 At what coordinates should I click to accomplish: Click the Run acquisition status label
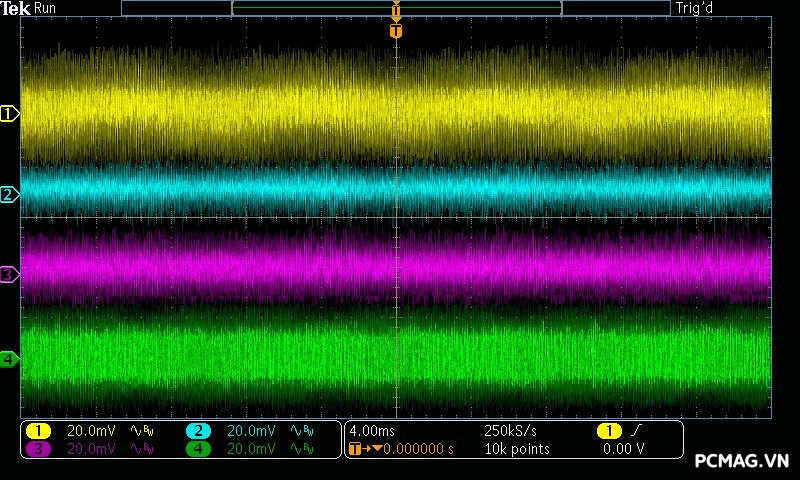coord(45,8)
